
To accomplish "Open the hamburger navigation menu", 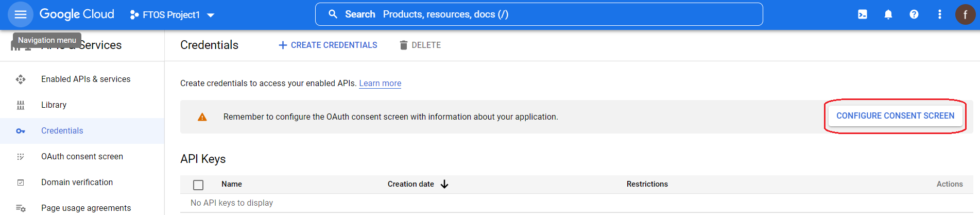I will pyautogui.click(x=21, y=14).
